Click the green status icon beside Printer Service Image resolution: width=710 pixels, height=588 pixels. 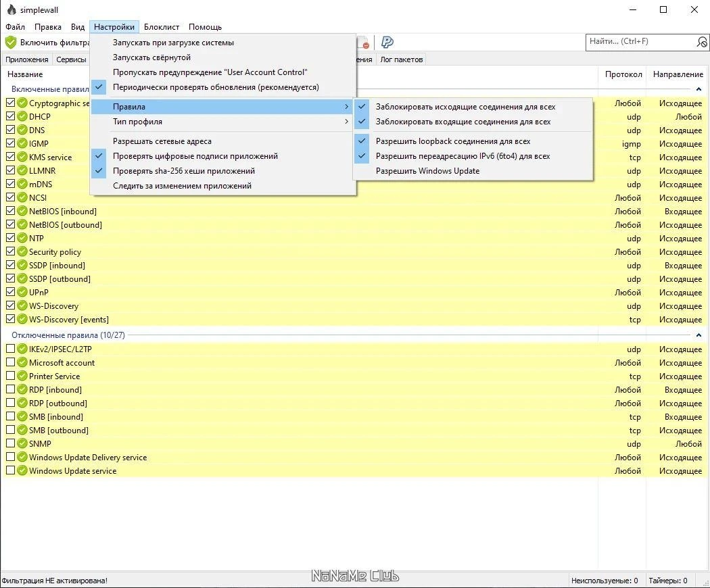[22, 376]
